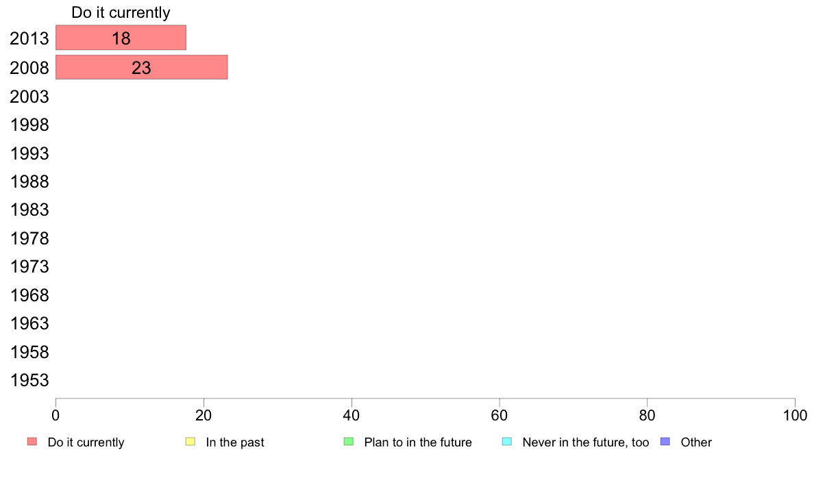
Task: Click the 'Other' legend text
Action: tap(696, 442)
